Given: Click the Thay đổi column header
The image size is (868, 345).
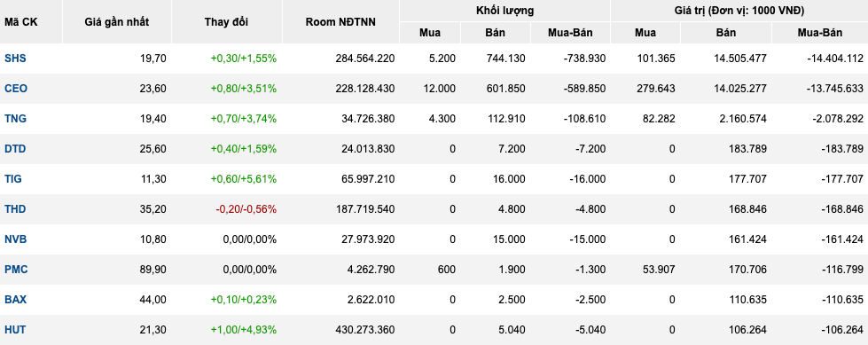Looking at the screenshot, I should 226,22.
